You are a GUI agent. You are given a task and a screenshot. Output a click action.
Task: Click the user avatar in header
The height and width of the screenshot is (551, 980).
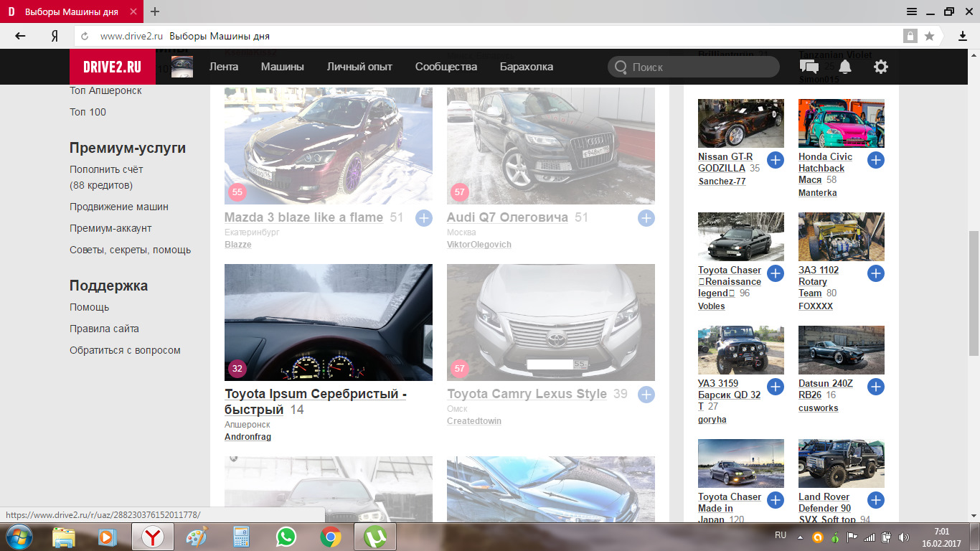[x=182, y=67]
